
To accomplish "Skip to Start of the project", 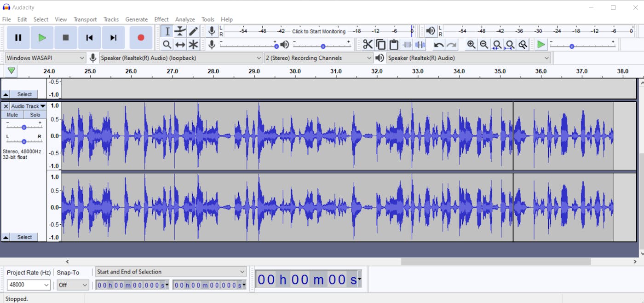I will coord(90,38).
